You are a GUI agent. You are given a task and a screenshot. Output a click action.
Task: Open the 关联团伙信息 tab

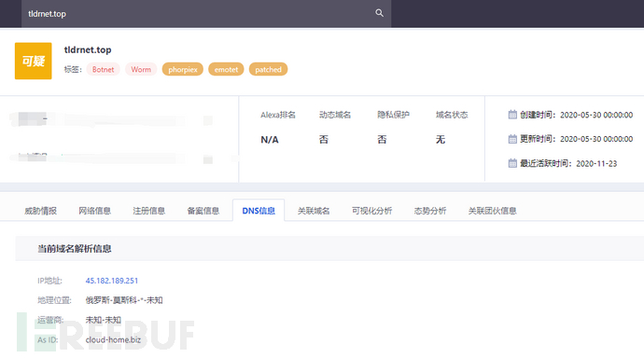pyautogui.click(x=492, y=211)
